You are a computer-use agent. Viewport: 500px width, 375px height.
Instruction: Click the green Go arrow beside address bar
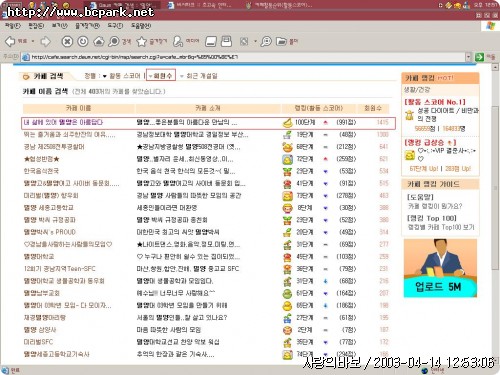(x=479, y=57)
